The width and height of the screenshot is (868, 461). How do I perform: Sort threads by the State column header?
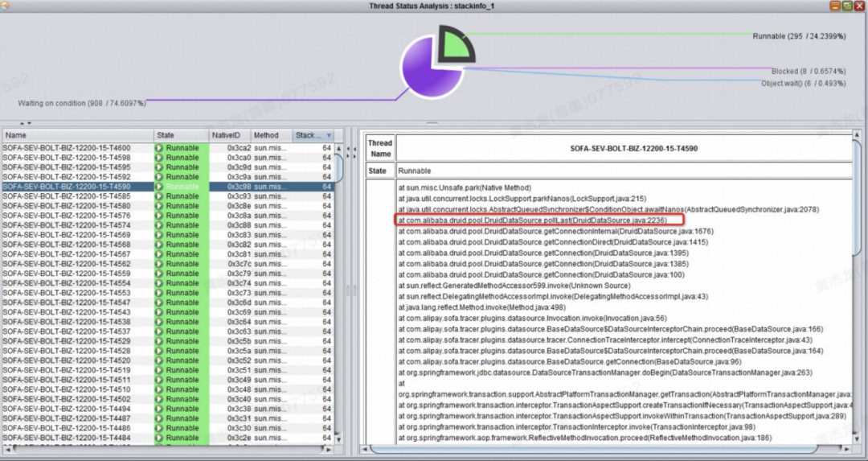(x=181, y=135)
